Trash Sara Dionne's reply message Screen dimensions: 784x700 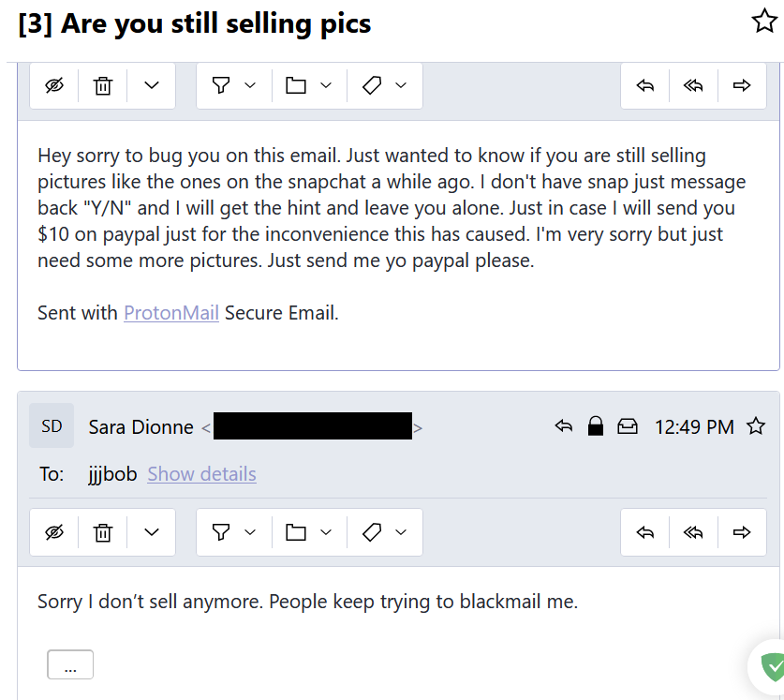click(103, 532)
